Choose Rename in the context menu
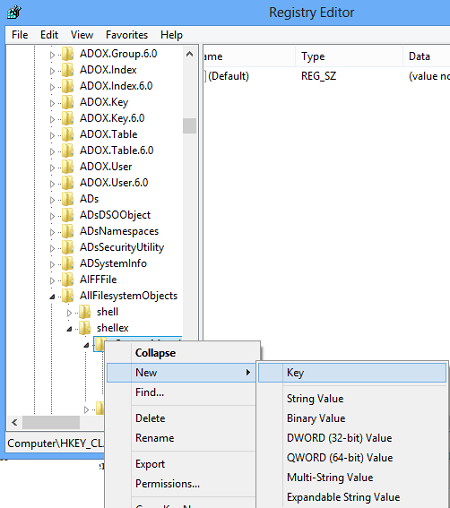The width and height of the screenshot is (450, 508). point(182,438)
